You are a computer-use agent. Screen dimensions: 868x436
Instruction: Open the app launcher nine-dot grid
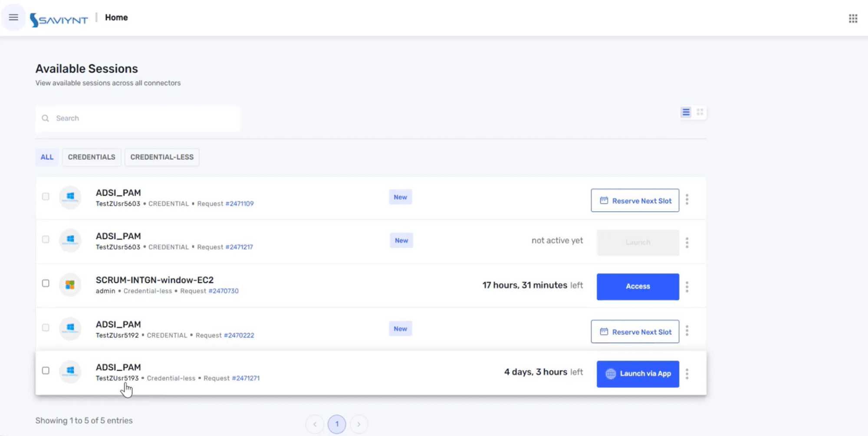click(x=853, y=18)
